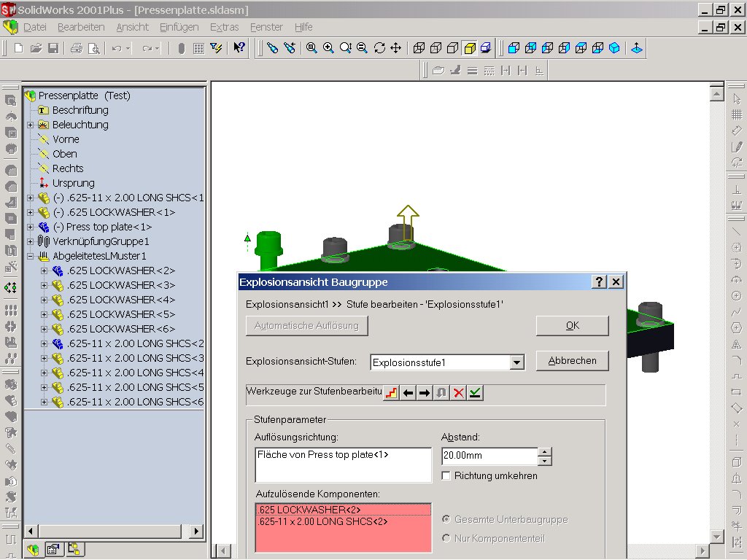The image size is (747, 560).
Task: Open the PropertyManager tab at tree bottom
Action: 53,550
